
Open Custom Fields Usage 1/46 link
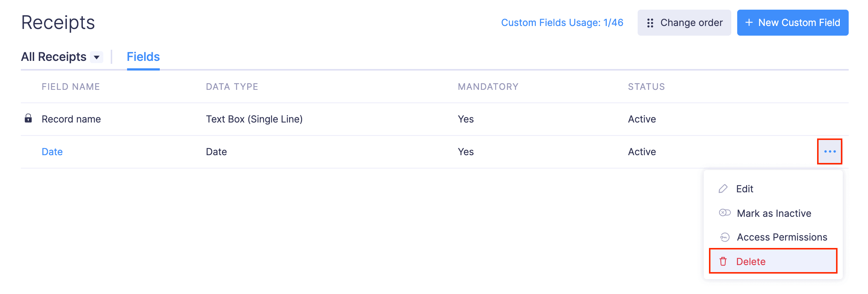pyautogui.click(x=562, y=23)
